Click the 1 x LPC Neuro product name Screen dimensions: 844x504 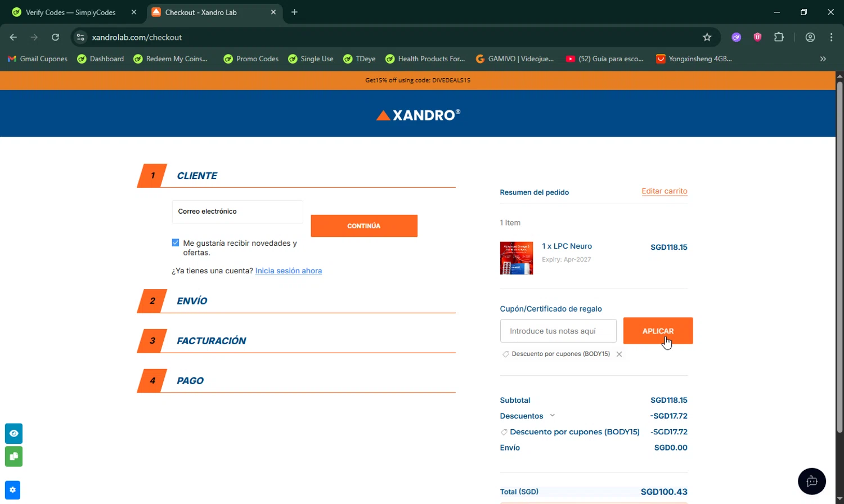pyautogui.click(x=567, y=246)
